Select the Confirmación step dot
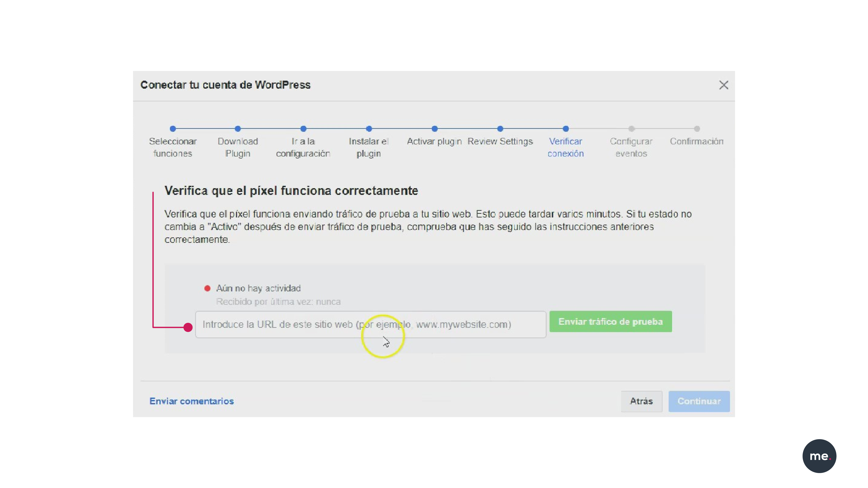The width and height of the screenshot is (868, 488). (x=697, y=129)
